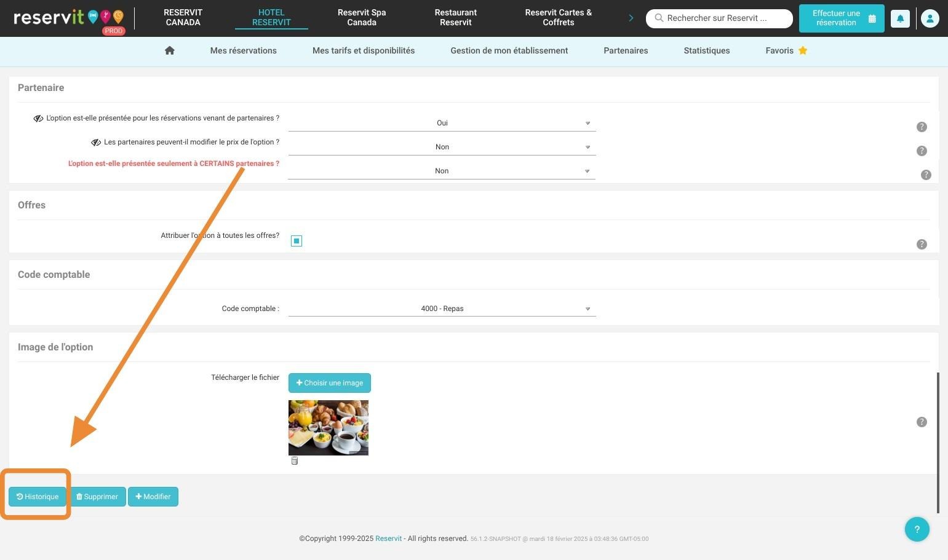The width and height of the screenshot is (948, 560).
Task: Click the Supprimer button
Action: coord(97,497)
